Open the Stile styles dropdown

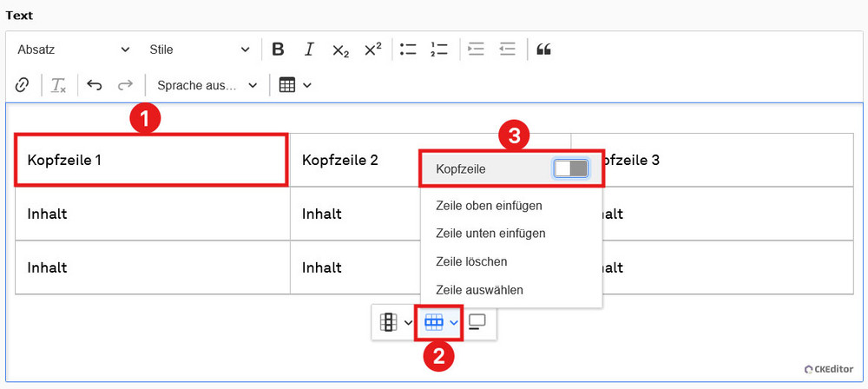point(200,49)
